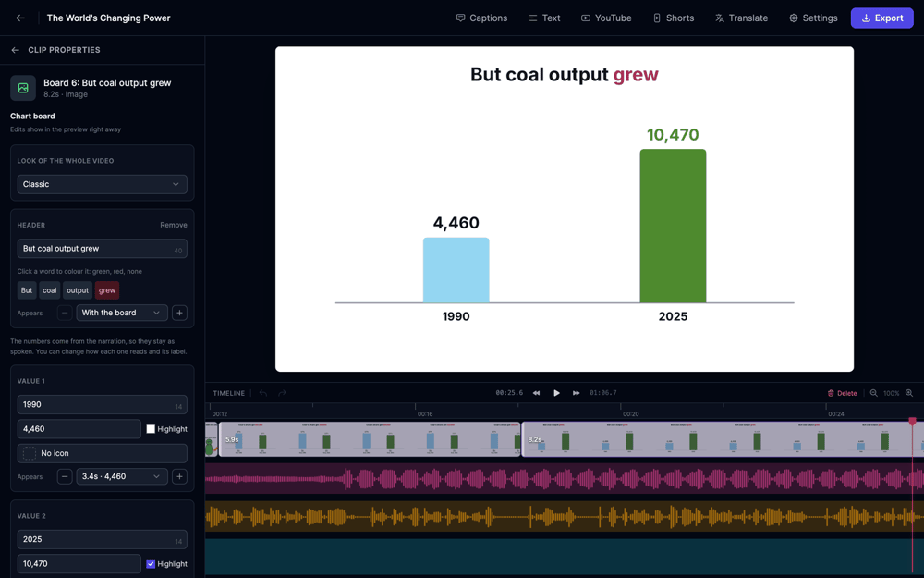924x578 pixels.
Task: Open the Classic look dropdown
Action: point(102,184)
